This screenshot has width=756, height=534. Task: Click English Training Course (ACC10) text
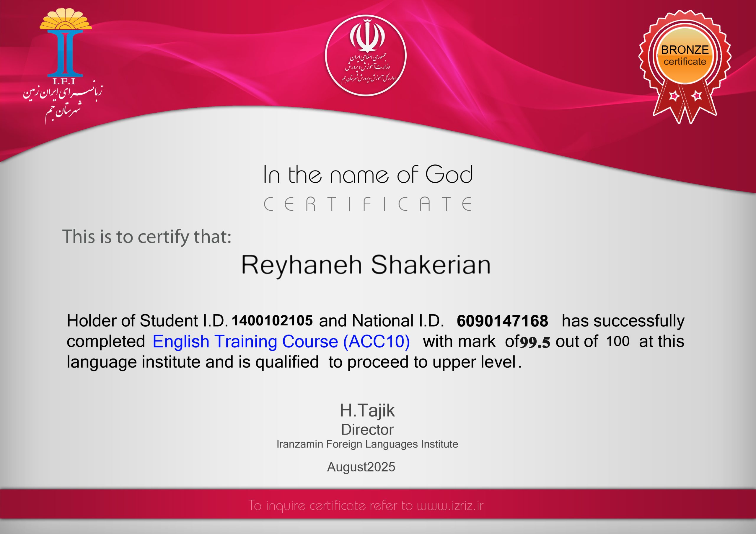click(281, 341)
